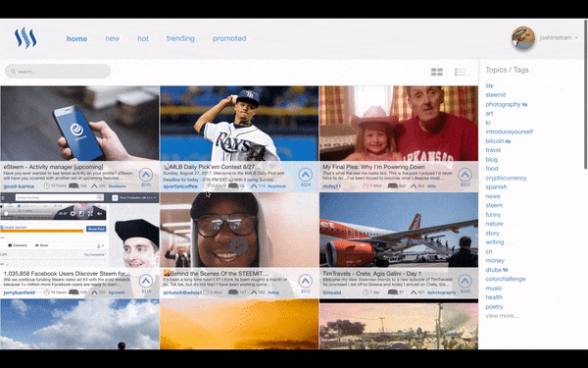Select the life tag in the sidebar
This screenshot has height=368, width=588.
(489, 85)
